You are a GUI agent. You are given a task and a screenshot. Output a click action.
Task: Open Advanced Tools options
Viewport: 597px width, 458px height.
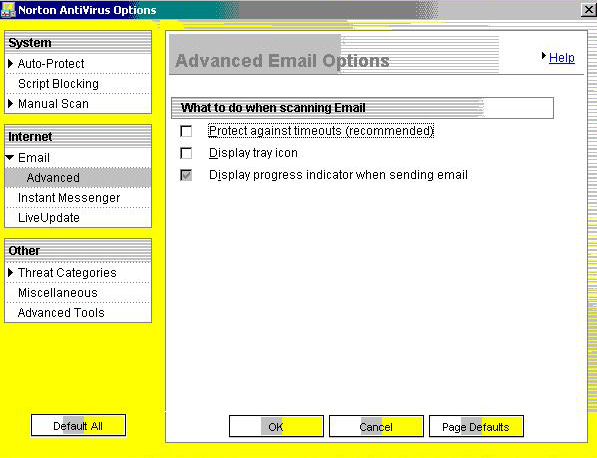coord(61,313)
